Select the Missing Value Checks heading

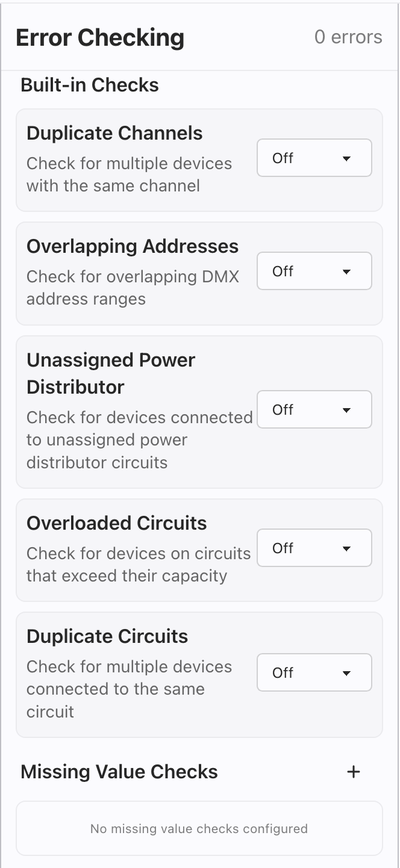point(119,772)
